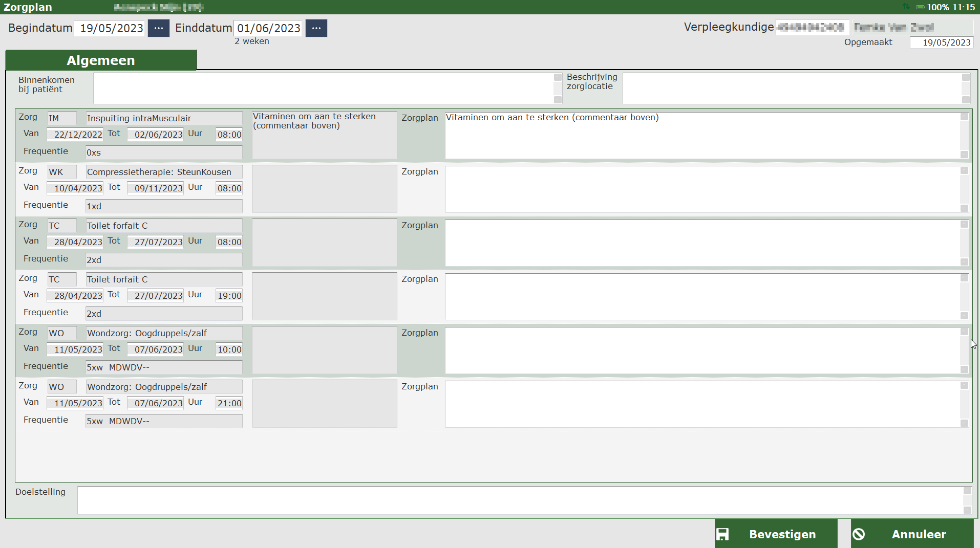Screen dimensions: 980x548
Task: Open the Einddatum date picker button
Action: (316, 28)
